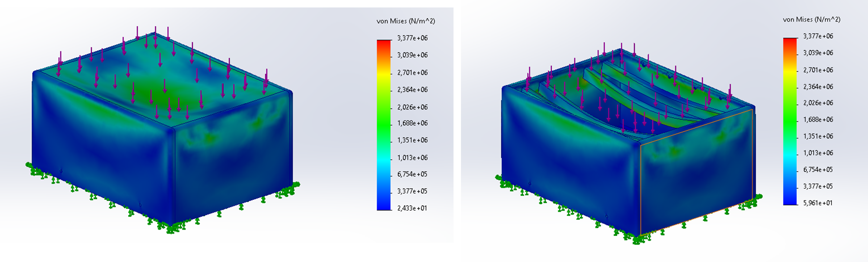
Task: Click the 1,013e+06 label in the open-box legend
Action: click(818, 153)
